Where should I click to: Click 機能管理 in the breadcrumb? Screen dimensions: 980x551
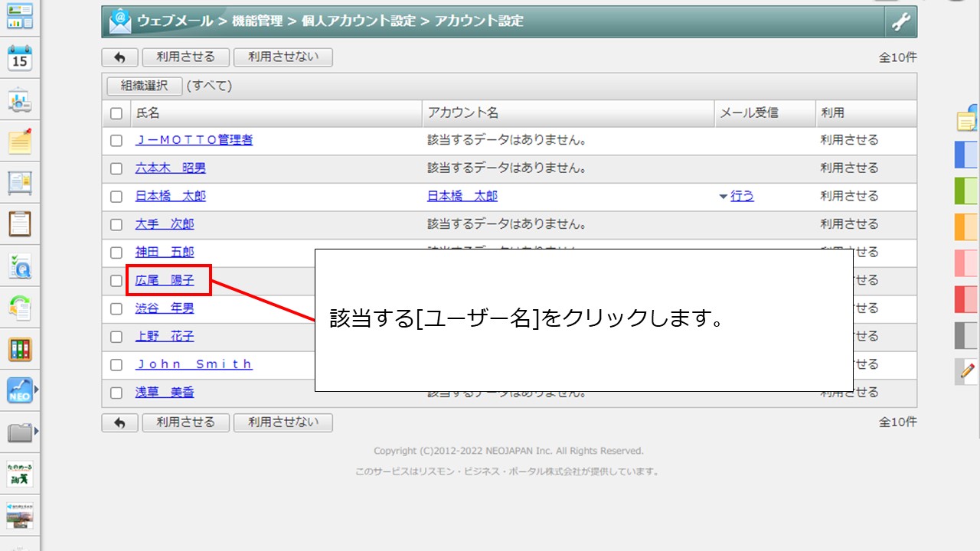click(x=256, y=21)
